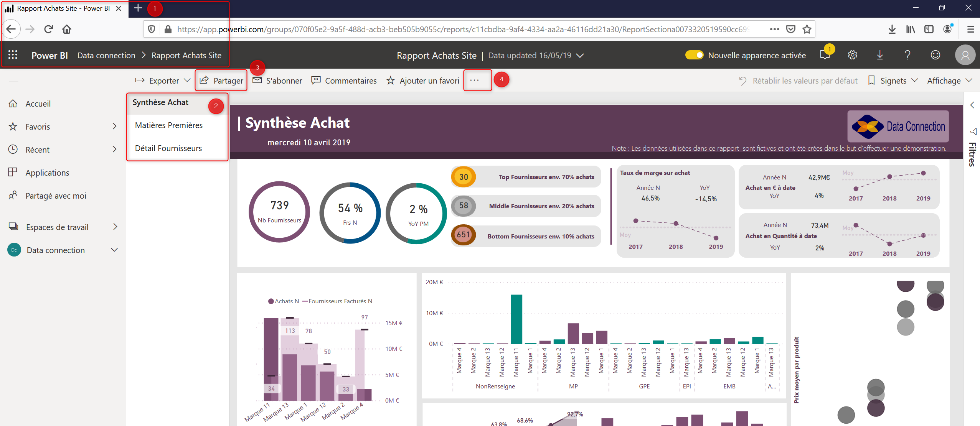Close the Rapport Achats Site tab
This screenshot has width=980, height=426.
(x=119, y=8)
